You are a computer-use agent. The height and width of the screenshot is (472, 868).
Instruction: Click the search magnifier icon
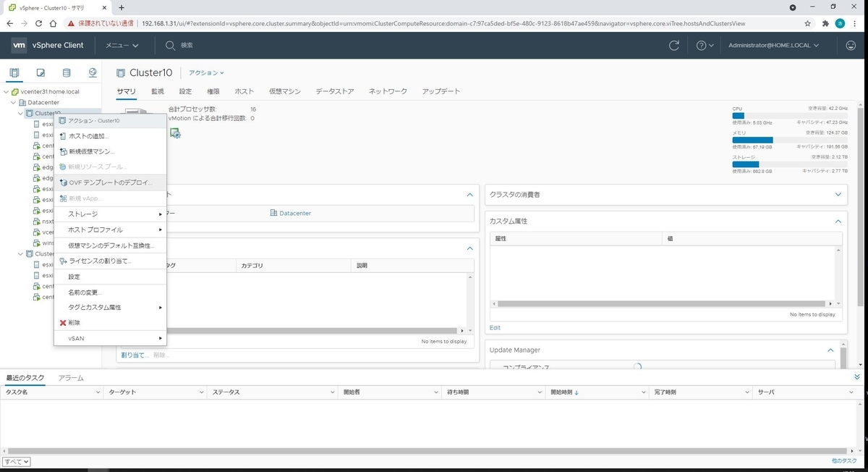pos(171,45)
